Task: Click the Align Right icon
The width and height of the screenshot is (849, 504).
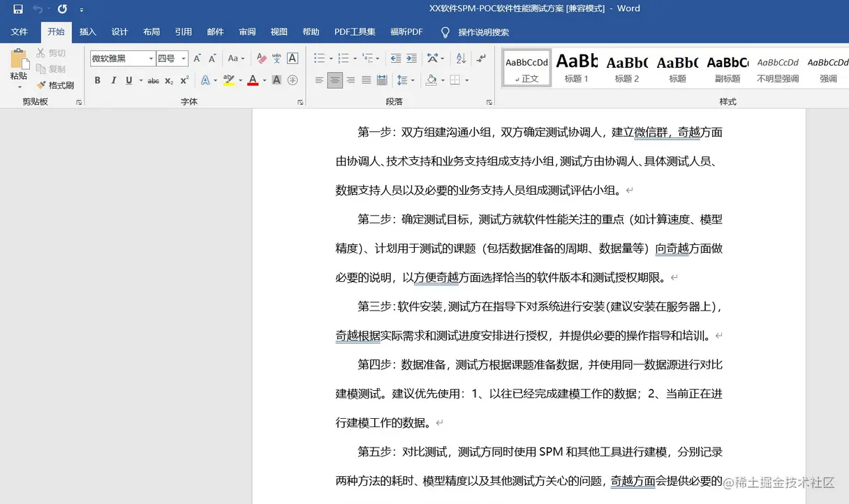Action: tap(350, 80)
